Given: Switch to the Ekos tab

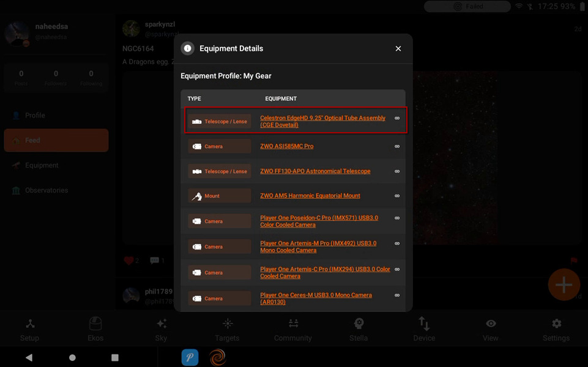Looking at the screenshot, I should click(95, 330).
